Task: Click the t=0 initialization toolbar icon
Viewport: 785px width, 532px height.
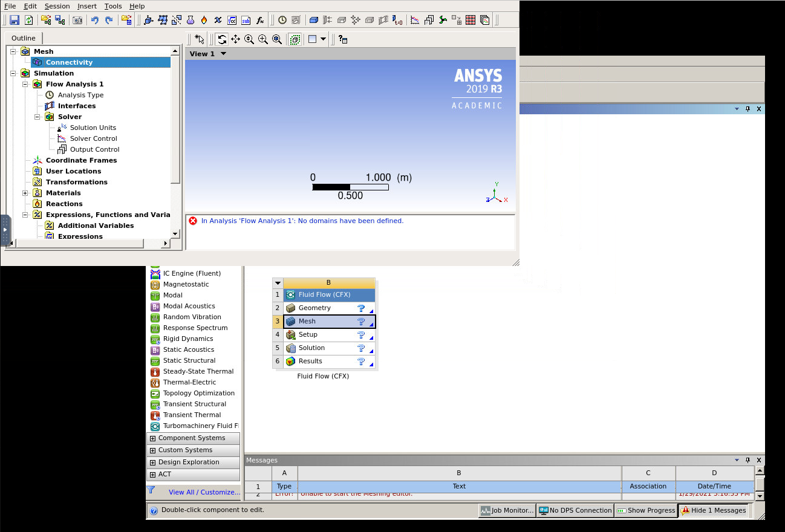Action: pyautogui.click(x=397, y=20)
